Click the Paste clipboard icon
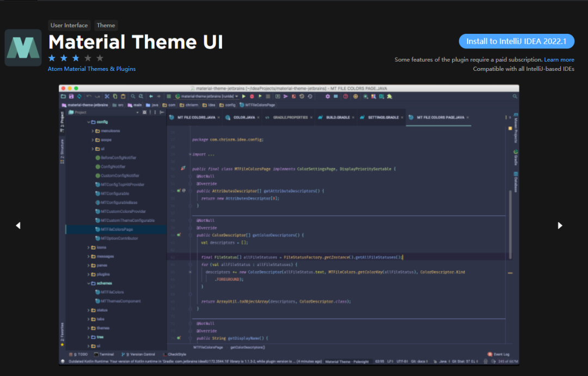588x376 pixels. point(122,96)
